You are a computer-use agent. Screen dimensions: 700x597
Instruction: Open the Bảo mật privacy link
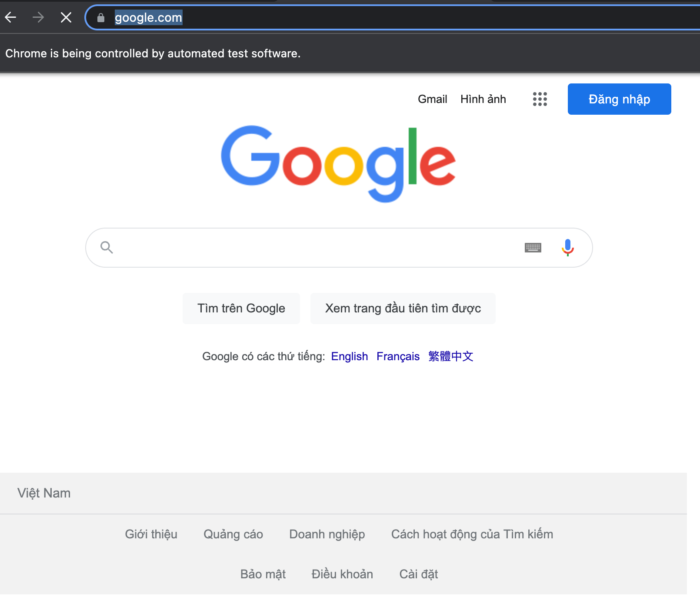263,574
